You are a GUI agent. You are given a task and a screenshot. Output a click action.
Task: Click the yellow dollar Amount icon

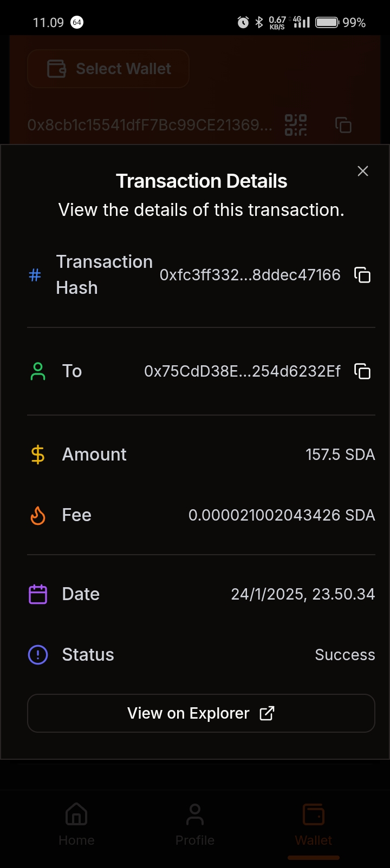(x=38, y=455)
